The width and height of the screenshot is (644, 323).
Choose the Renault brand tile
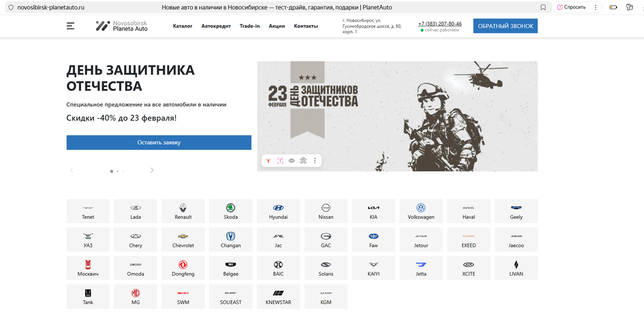[x=183, y=211]
